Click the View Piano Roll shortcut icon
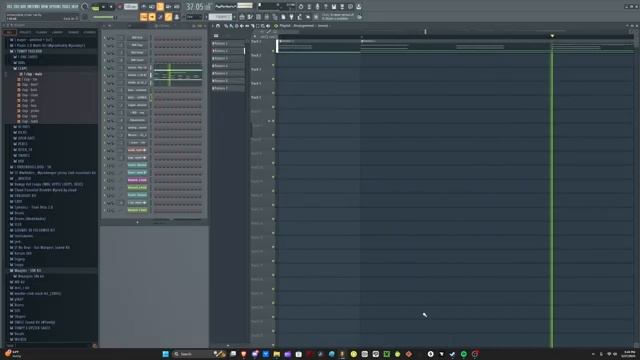The width and height of the screenshot is (640, 360). coord(249,17)
